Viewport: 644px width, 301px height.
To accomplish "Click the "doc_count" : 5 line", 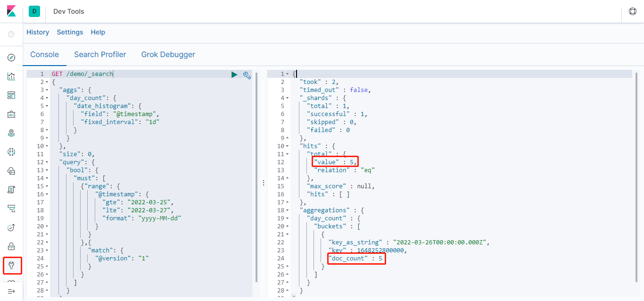I will tap(355, 259).
